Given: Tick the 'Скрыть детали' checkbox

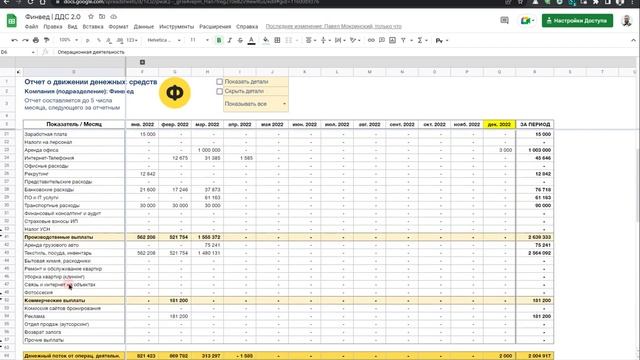Looking at the screenshot, I should click(x=220, y=91).
